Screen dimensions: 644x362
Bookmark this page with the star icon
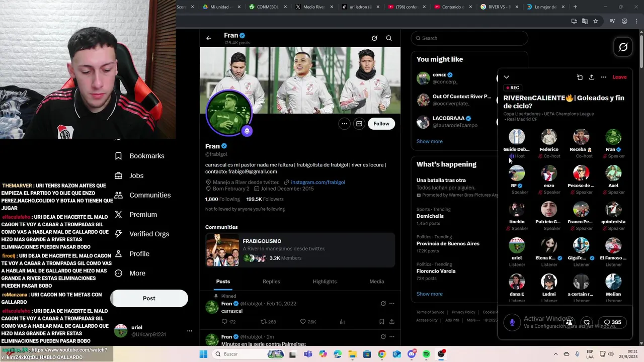click(596, 21)
